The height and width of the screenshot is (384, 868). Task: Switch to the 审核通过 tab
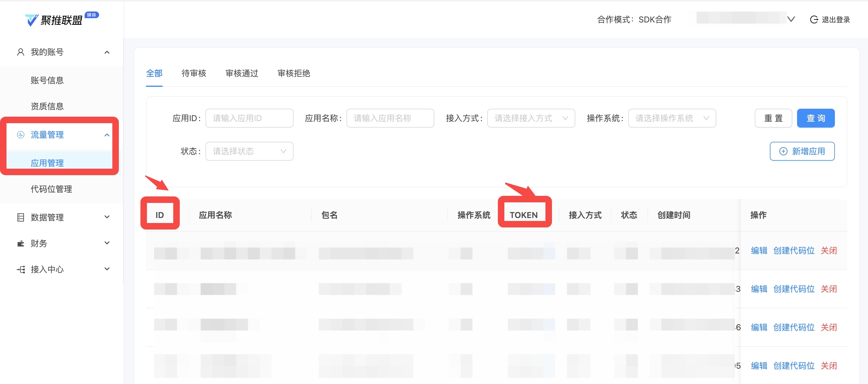(x=242, y=73)
